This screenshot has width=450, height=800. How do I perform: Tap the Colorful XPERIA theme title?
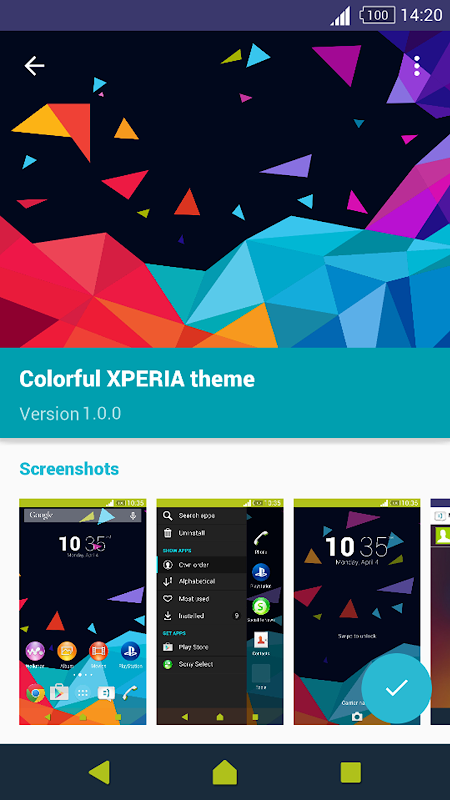pyautogui.click(x=137, y=379)
